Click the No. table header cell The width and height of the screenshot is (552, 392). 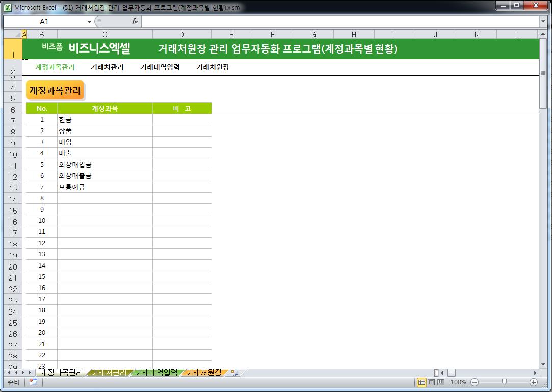[42, 108]
